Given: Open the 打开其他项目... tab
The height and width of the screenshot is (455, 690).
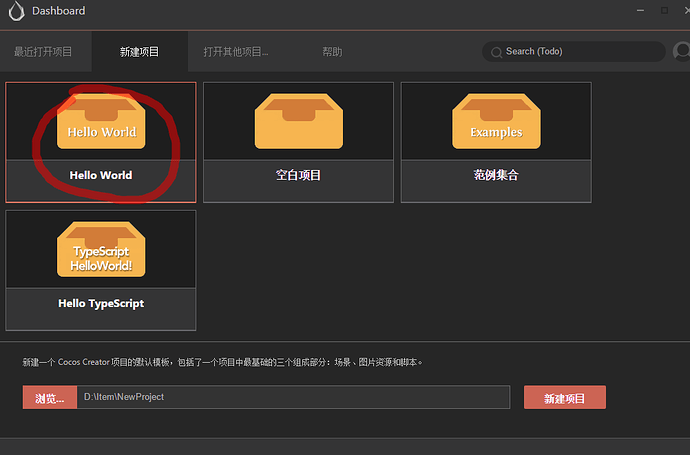Looking at the screenshot, I should 236,52.
